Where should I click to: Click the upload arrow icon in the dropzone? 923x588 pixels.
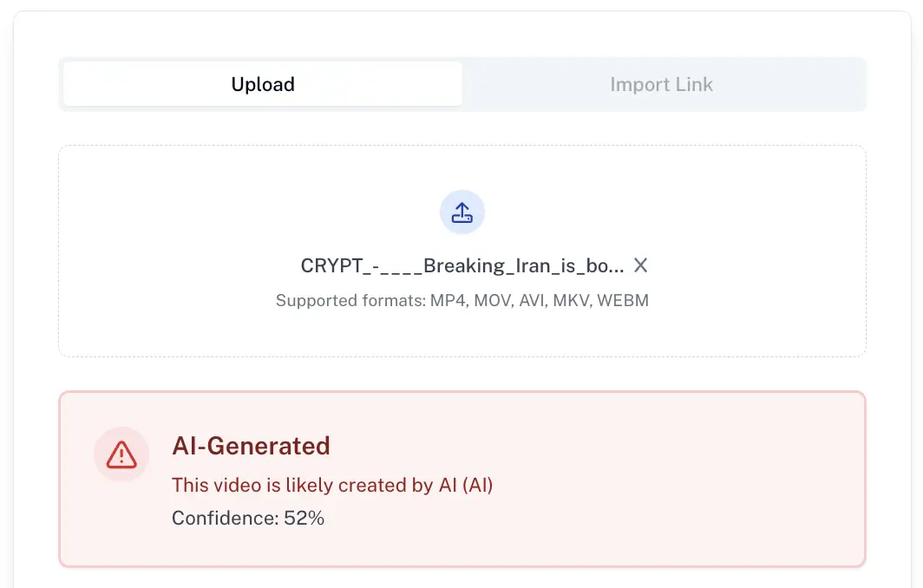(x=462, y=212)
